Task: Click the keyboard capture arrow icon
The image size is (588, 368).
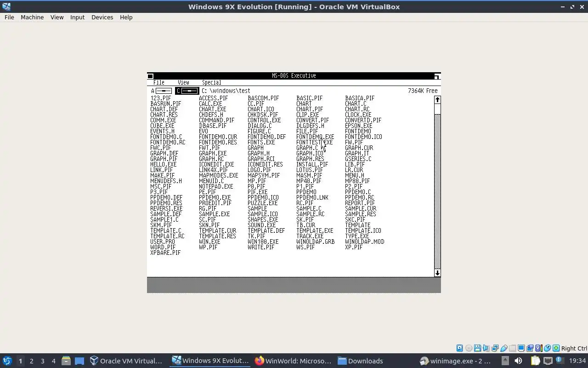Action: click(x=556, y=348)
